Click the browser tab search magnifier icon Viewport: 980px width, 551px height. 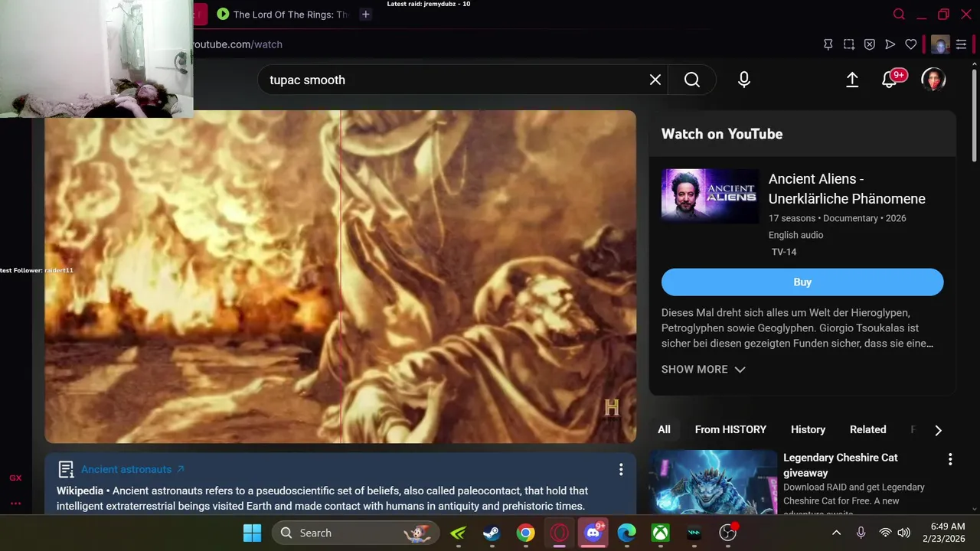coord(900,14)
